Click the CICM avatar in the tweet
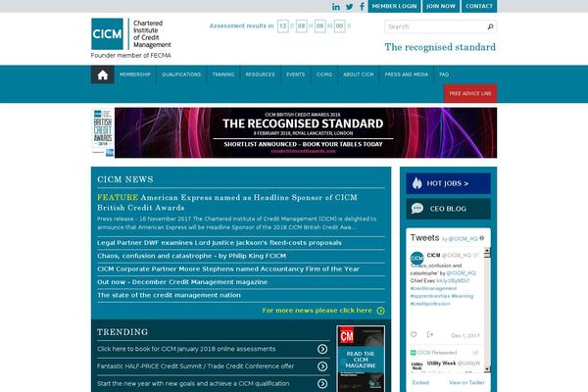588x392 pixels. (416, 258)
